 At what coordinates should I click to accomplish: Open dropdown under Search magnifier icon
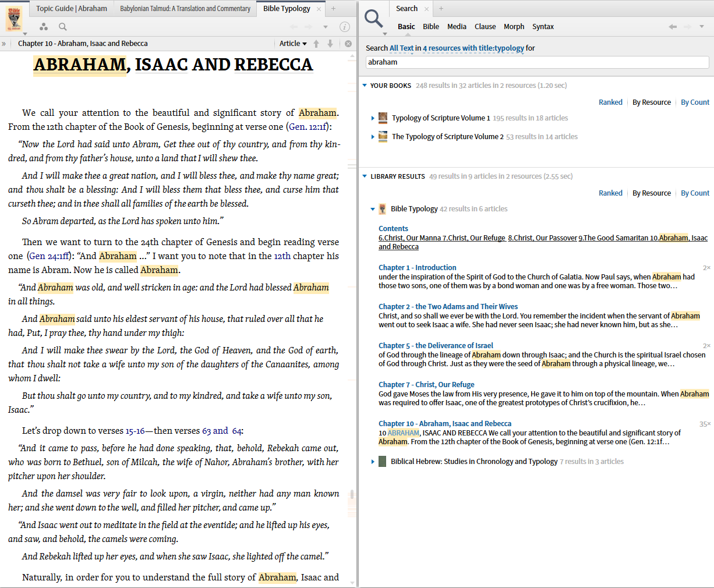[384, 34]
